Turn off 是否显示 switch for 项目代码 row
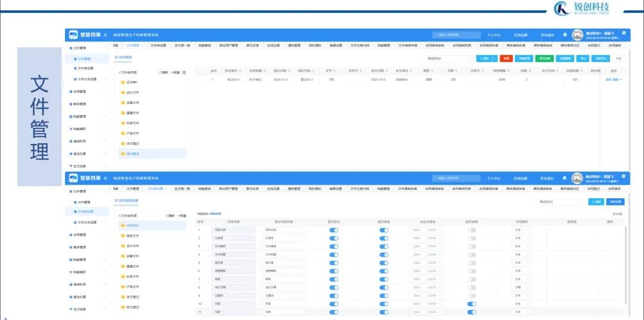 click(x=334, y=230)
